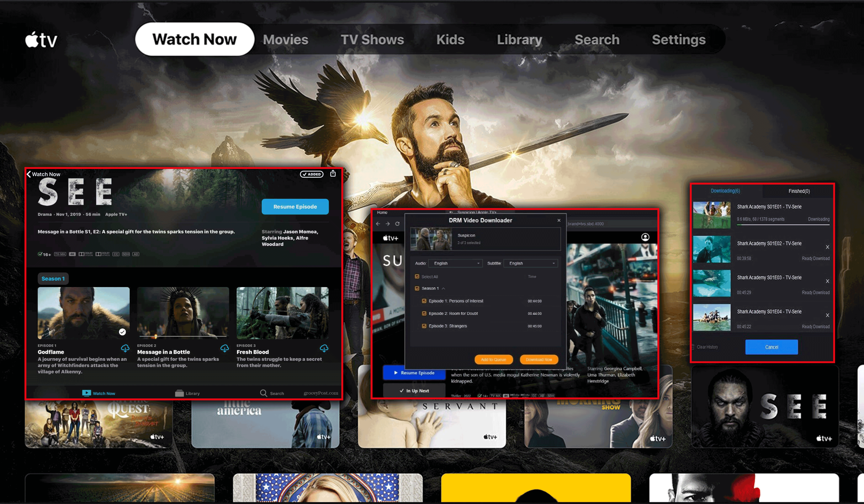Click the Home tab in the downloader browser

point(382,213)
